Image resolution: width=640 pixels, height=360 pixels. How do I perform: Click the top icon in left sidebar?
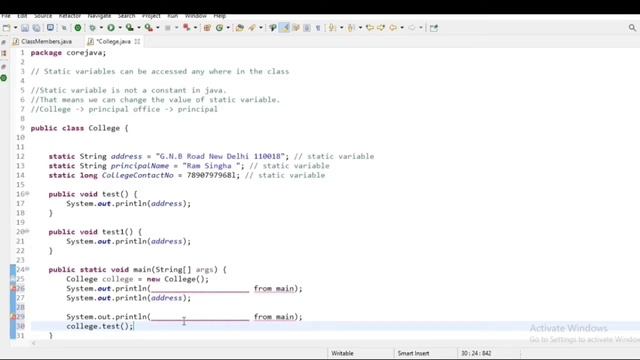4,42
